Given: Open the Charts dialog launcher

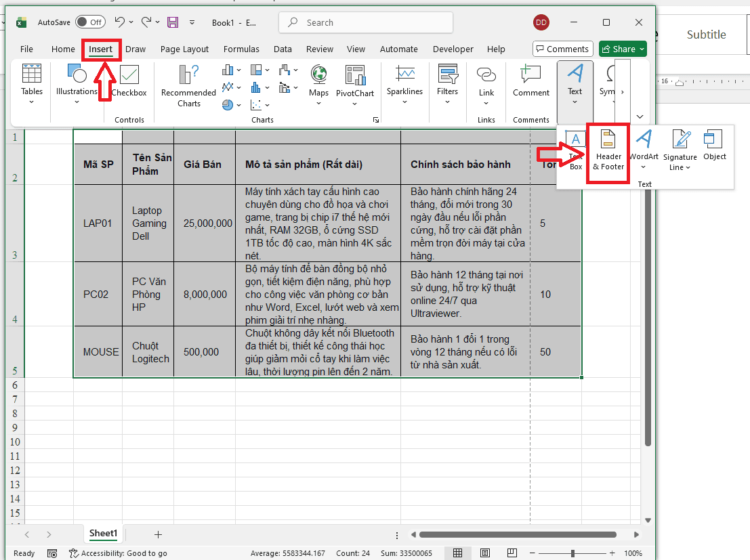Looking at the screenshot, I should tap(376, 120).
